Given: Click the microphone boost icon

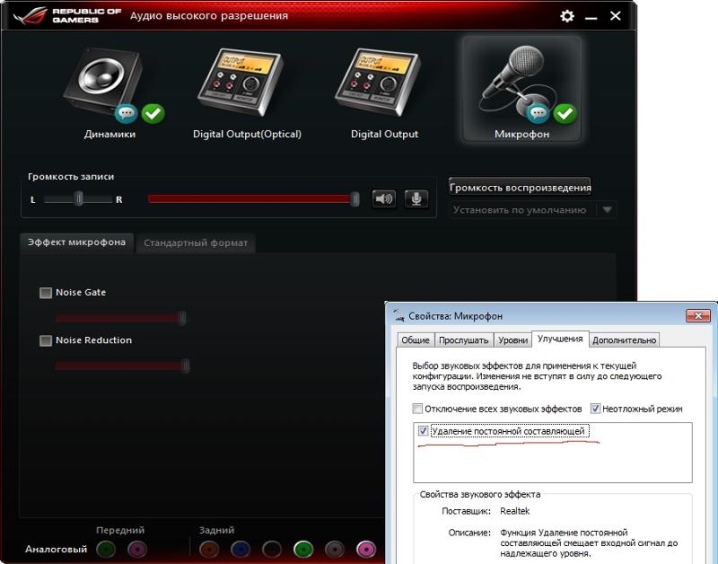Looking at the screenshot, I should point(416,199).
